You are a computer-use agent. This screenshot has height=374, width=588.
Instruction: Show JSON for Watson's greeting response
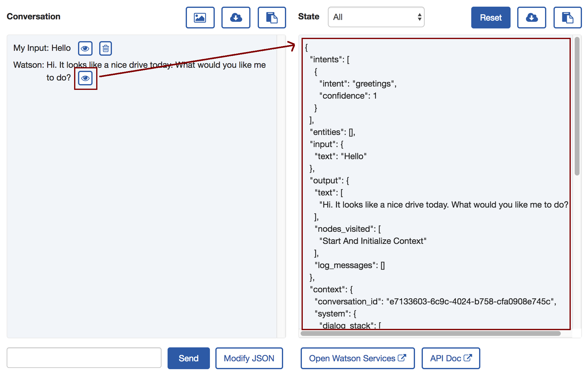(85, 78)
